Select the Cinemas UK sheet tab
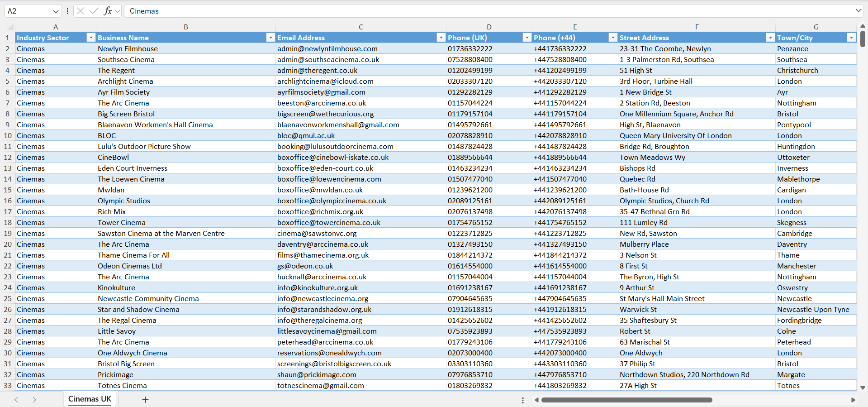This screenshot has width=868, height=407. coord(90,399)
